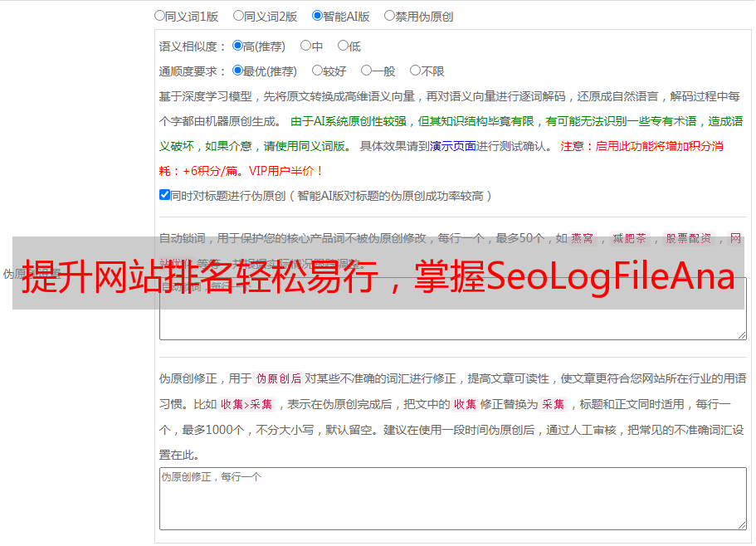Screen dimensions: 756x546
Task: Click the 收集>采集 example tag
Action: [x=246, y=404]
